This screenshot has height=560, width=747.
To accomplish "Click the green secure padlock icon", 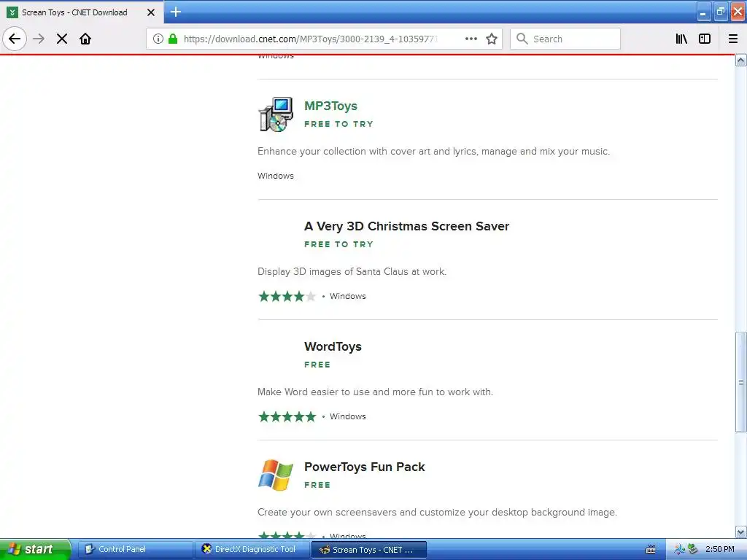I will (x=173, y=39).
